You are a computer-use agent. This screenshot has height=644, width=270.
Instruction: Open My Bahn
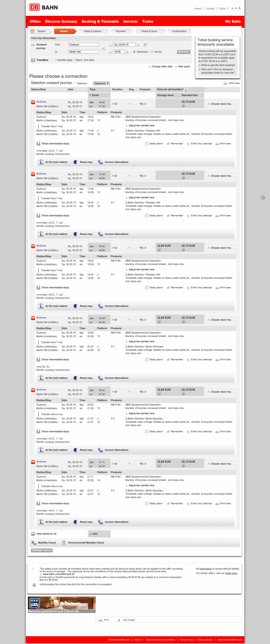point(233,21)
